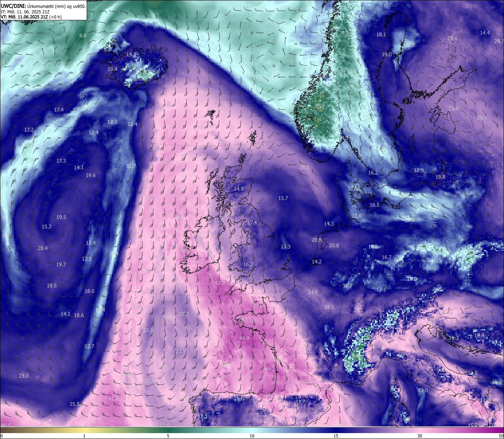Click the 23.5 map value

(x=181, y=352)
